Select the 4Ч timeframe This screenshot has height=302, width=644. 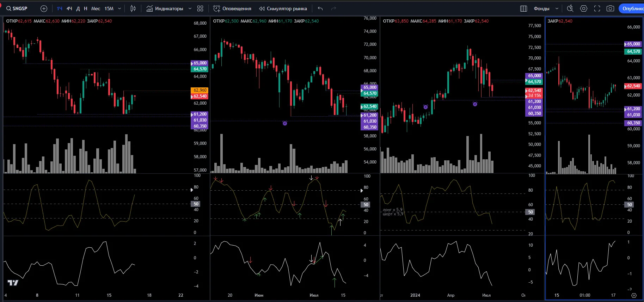pos(69,8)
